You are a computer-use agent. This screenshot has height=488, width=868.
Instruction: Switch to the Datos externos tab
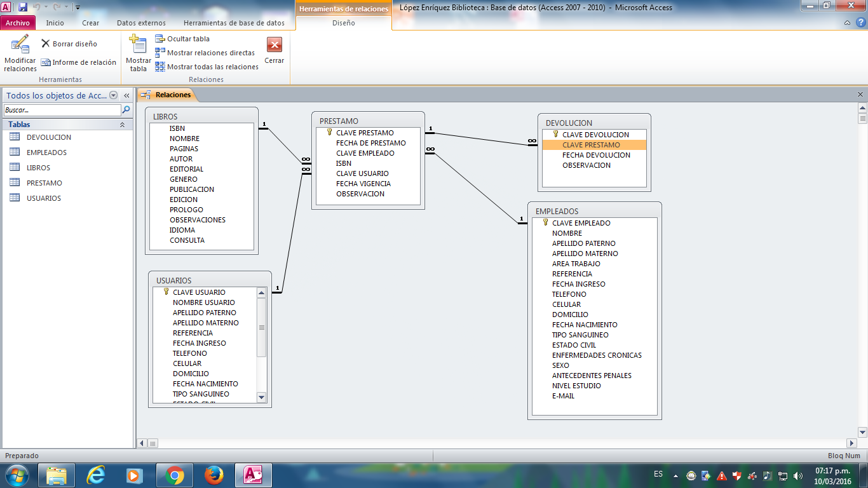(141, 23)
